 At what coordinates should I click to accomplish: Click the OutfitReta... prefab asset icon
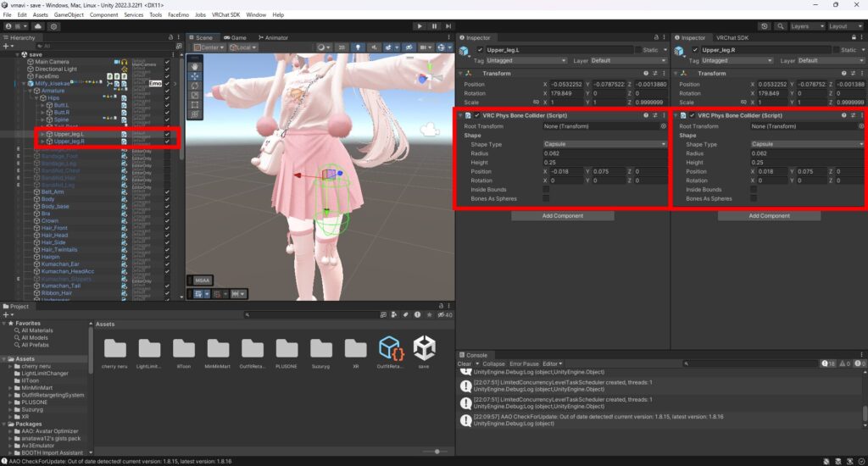(x=390, y=347)
